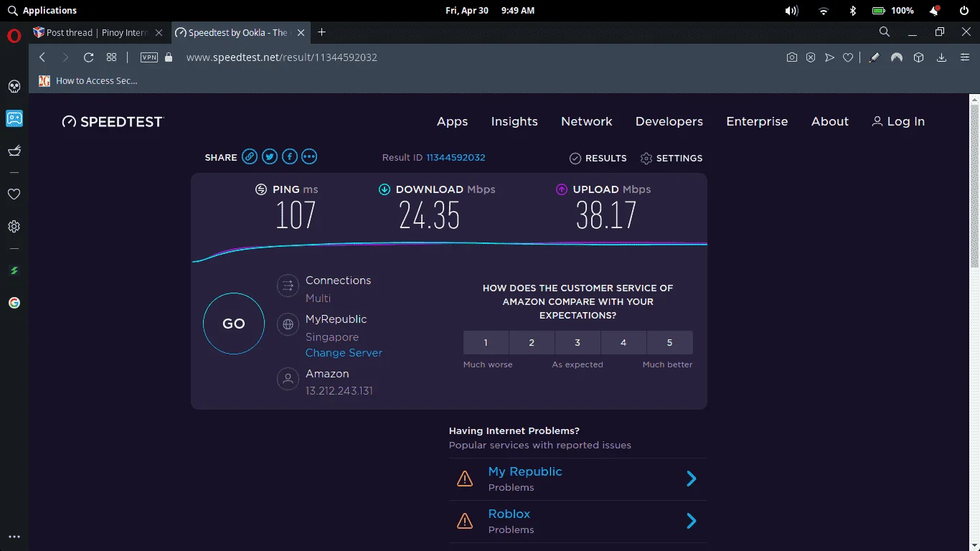Take a snapshot with the camera icon
This screenshot has height=551, width=980.
click(x=792, y=57)
